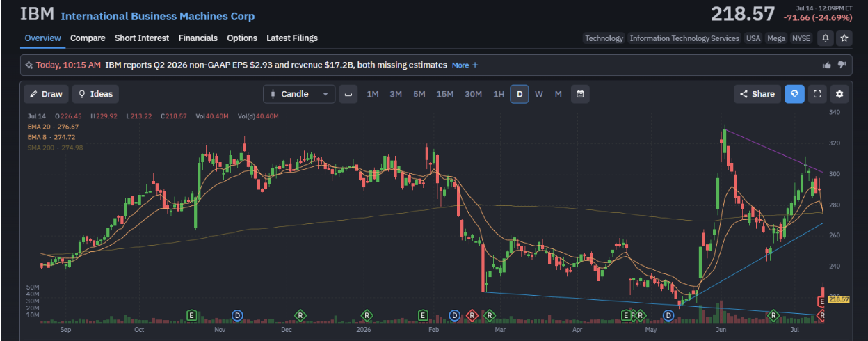The image size is (868, 341).
Task: Click the February dividend D marker
Action: tap(455, 315)
